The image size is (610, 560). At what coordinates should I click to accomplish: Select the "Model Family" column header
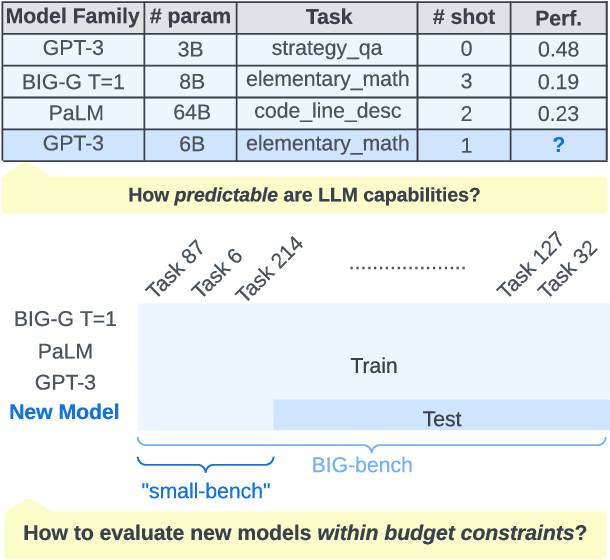point(73,18)
